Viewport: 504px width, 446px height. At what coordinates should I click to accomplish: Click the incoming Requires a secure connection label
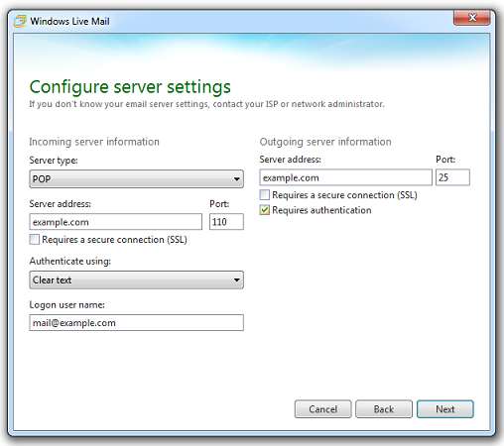tap(114, 240)
